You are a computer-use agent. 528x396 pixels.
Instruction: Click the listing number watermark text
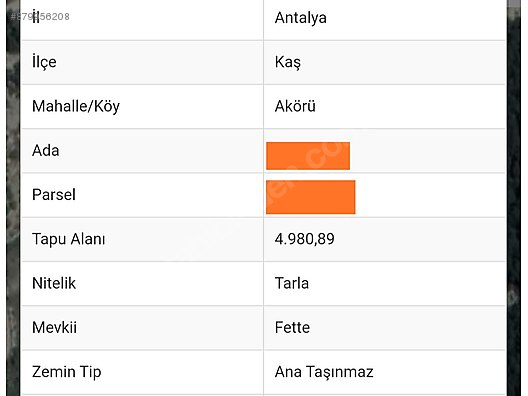point(40,17)
